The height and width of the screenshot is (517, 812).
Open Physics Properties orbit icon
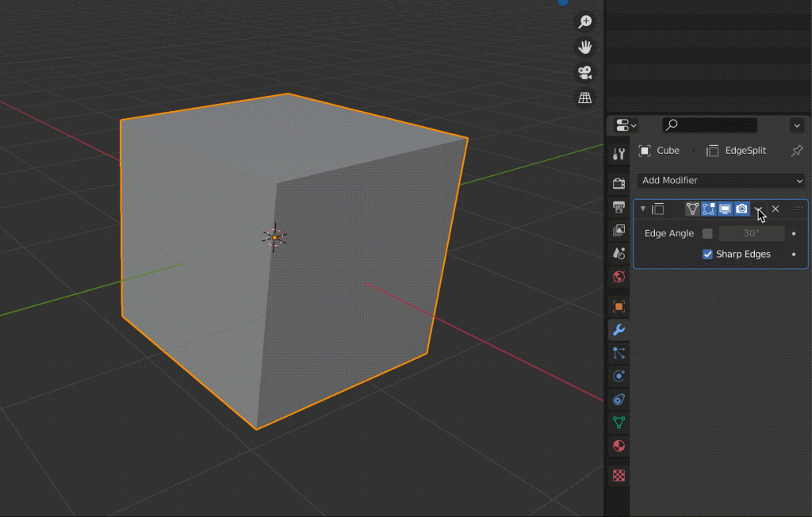point(618,376)
